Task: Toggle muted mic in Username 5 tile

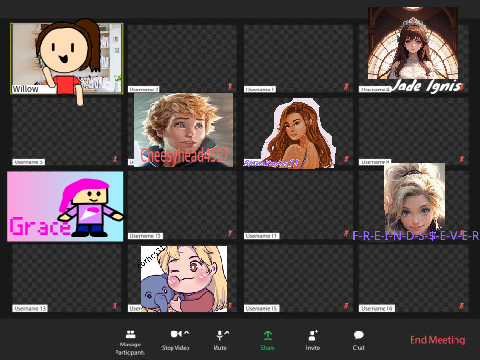Action: (x=115, y=159)
